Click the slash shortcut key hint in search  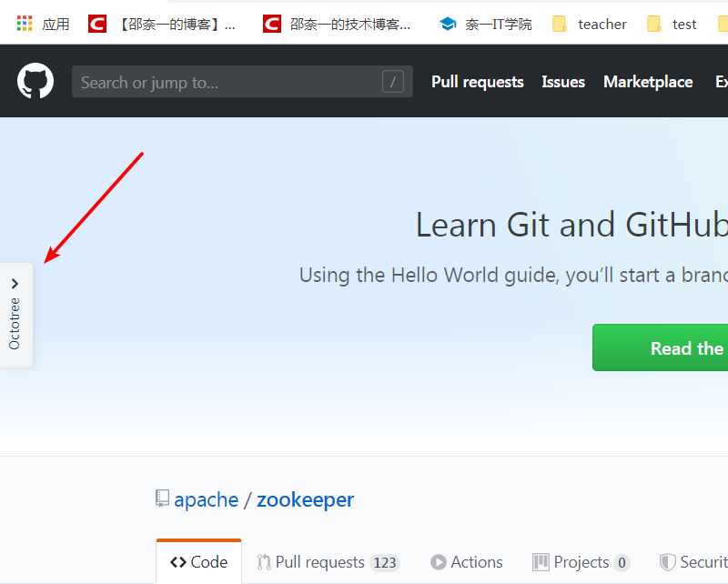click(393, 82)
